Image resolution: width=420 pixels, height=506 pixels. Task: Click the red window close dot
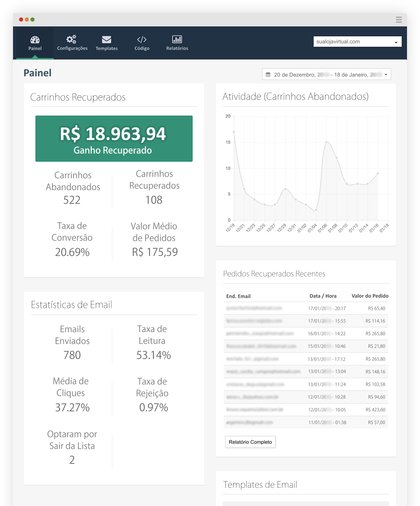pyautogui.click(x=21, y=19)
